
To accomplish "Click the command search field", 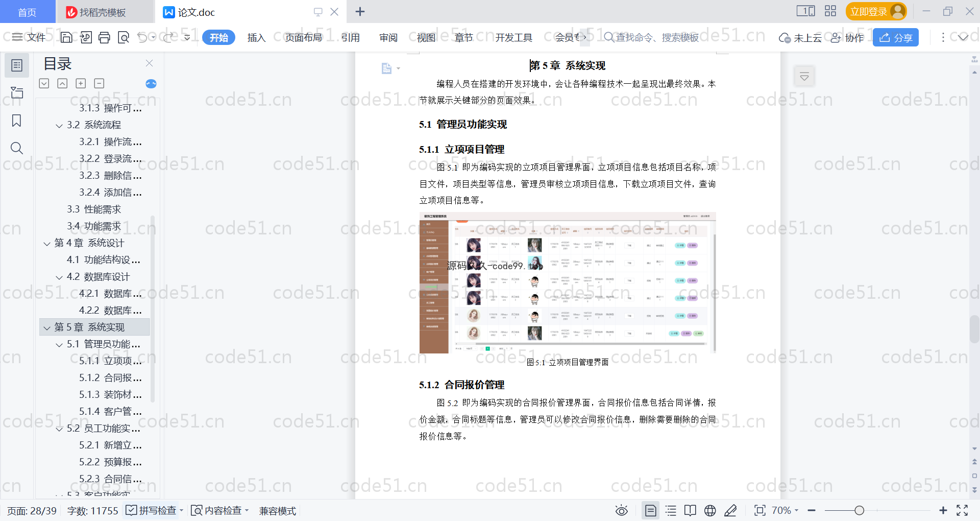I will point(651,37).
